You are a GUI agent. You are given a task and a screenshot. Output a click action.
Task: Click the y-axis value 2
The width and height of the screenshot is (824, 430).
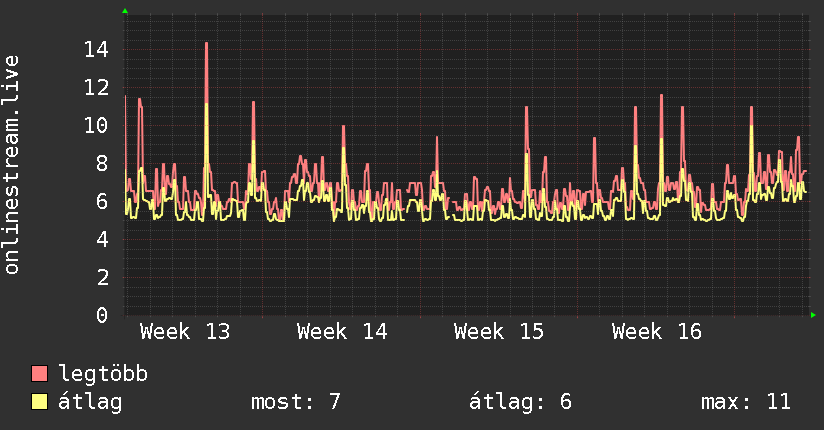[x=102, y=277]
